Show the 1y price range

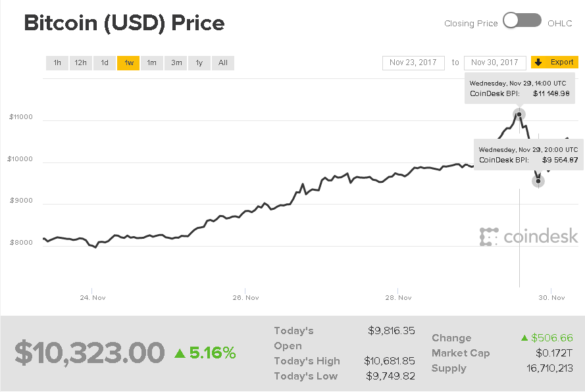pyautogui.click(x=199, y=63)
